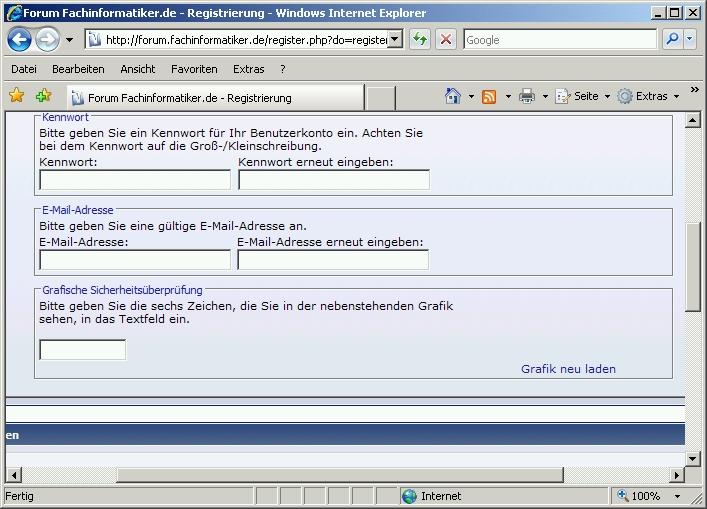Image resolution: width=707 pixels, height=509 pixels.
Task: Click the Internet security zone globe icon
Action: tap(409, 496)
